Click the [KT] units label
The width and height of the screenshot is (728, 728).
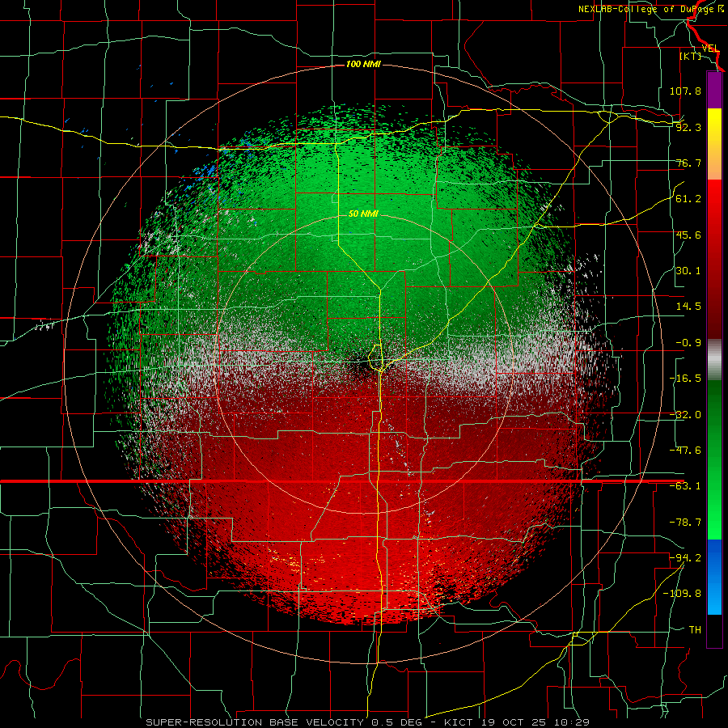691,56
